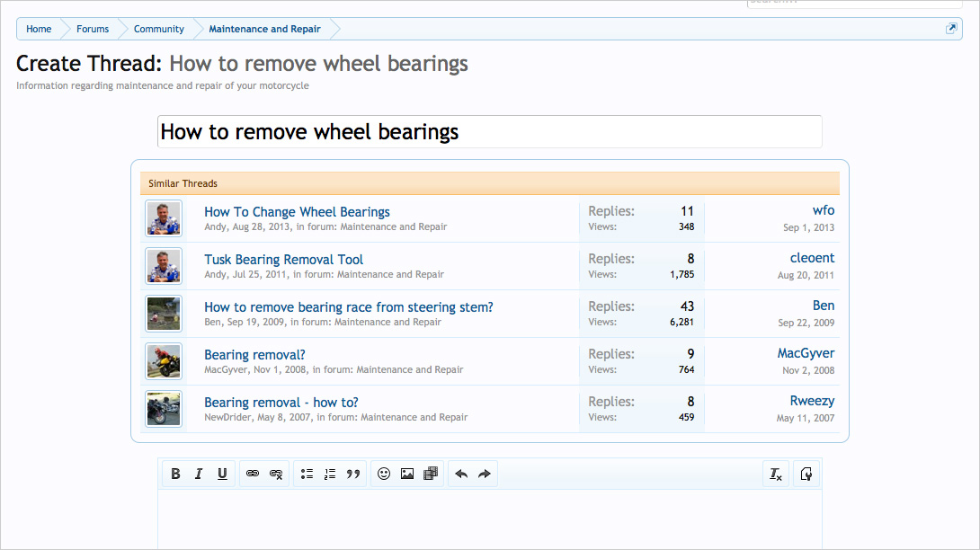This screenshot has width=980, height=550.
Task: Redo the last editor action
Action: (x=485, y=474)
